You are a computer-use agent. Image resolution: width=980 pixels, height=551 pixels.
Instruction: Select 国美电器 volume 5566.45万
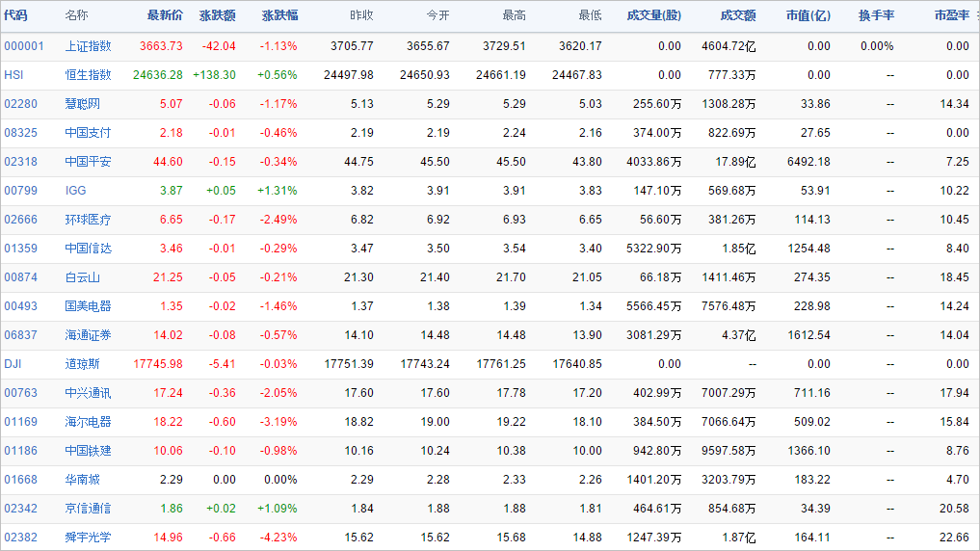tap(653, 306)
